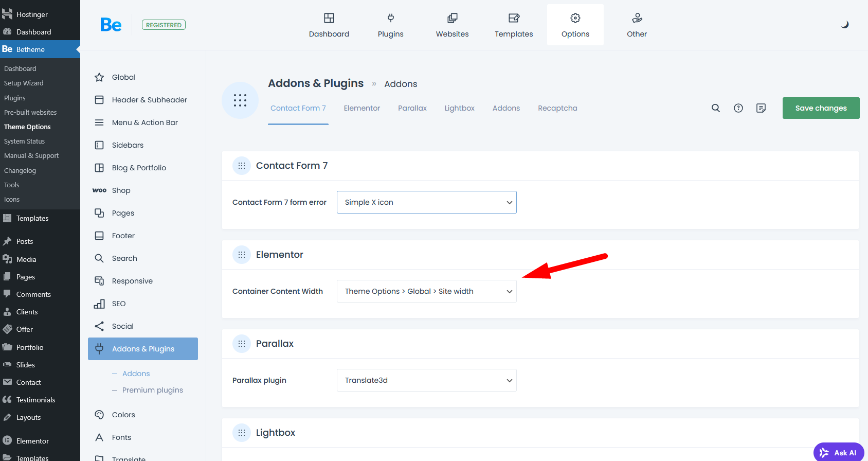This screenshot has height=461, width=868.
Task: Open Layouts in WordPress menu
Action: pyautogui.click(x=40, y=417)
